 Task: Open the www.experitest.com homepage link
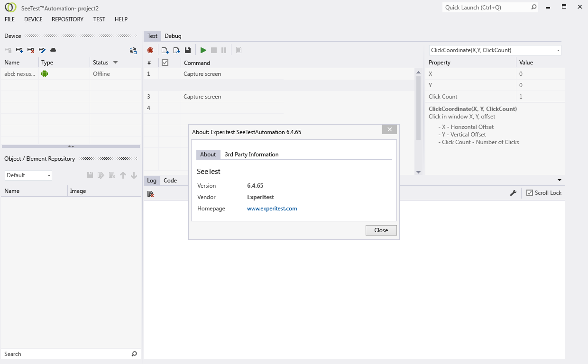point(272,209)
